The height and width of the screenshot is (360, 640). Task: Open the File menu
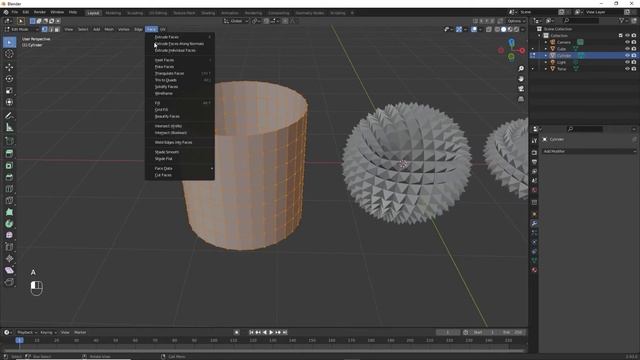pyautogui.click(x=15, y=12)
